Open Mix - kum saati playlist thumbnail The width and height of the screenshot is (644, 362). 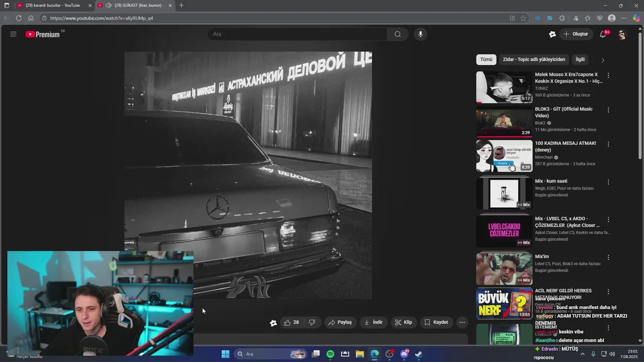(x=504, y=193)
